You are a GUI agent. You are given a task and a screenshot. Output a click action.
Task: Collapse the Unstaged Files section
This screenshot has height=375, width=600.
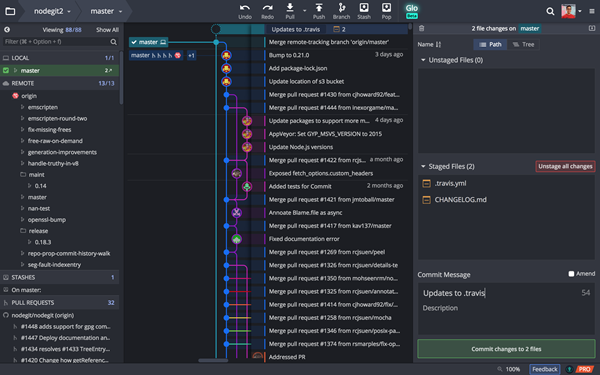click(x=423, y=60)
